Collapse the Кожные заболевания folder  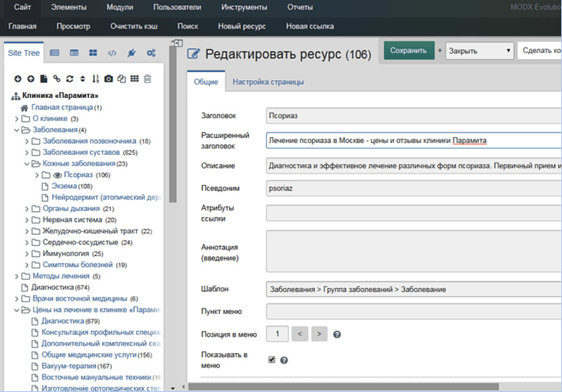point(28,163)
